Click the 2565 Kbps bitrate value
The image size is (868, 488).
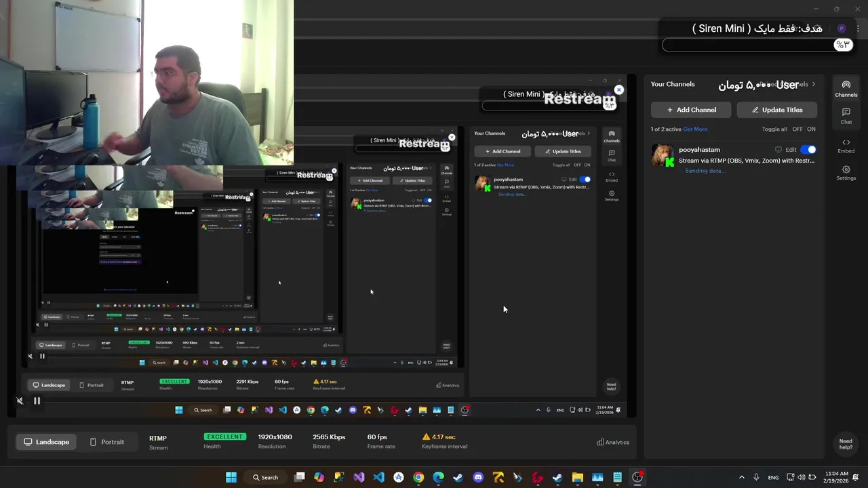(x=329, y=437)
